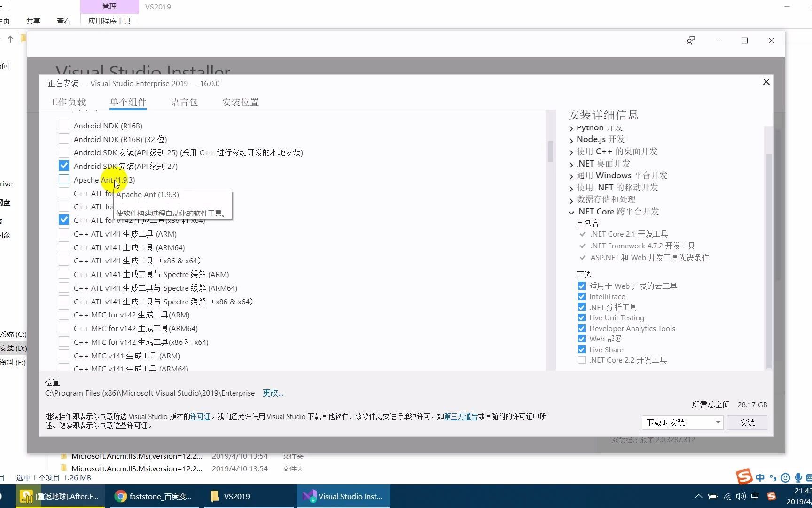Uncheck Live Unit Testing option
The image size is (812, 508).
tap(581, 317)
